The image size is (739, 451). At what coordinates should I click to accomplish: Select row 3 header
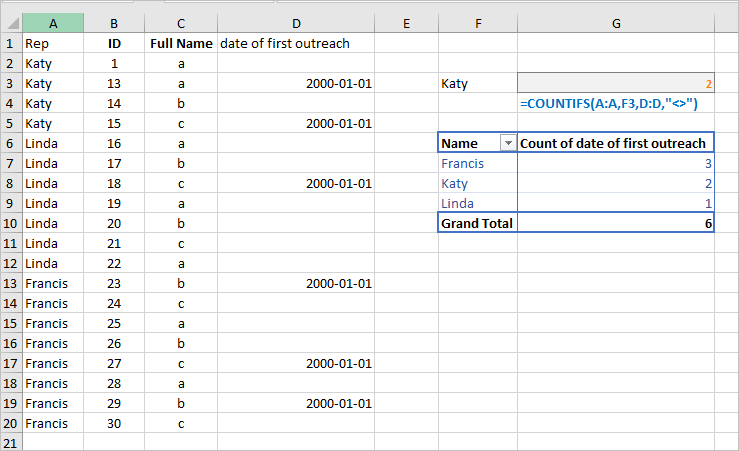coord(11,83)
